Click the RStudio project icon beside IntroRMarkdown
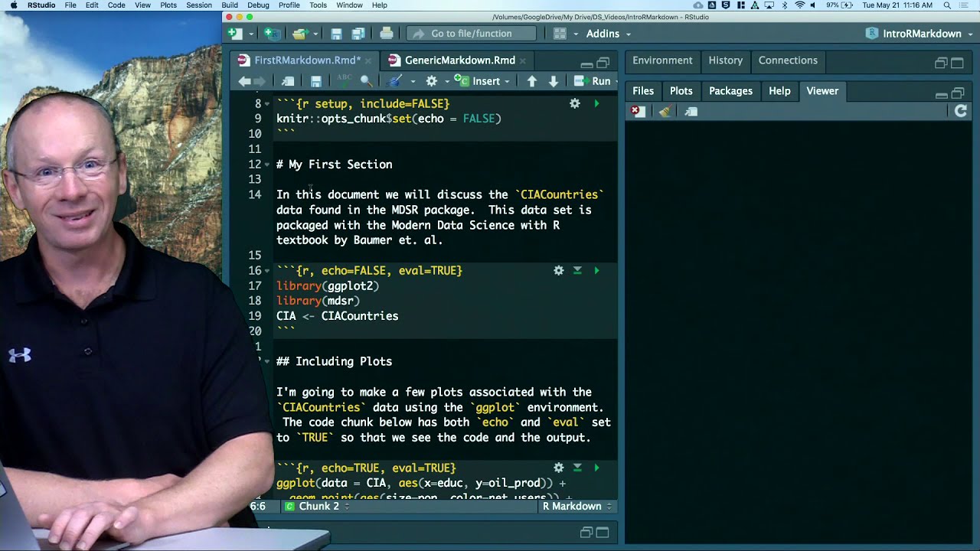The width and height of the screenshot is (980, 551). [x=871, y=34]
